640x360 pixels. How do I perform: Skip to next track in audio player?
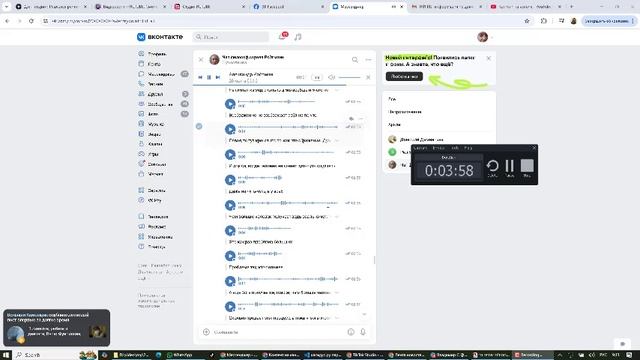(218, 77)
